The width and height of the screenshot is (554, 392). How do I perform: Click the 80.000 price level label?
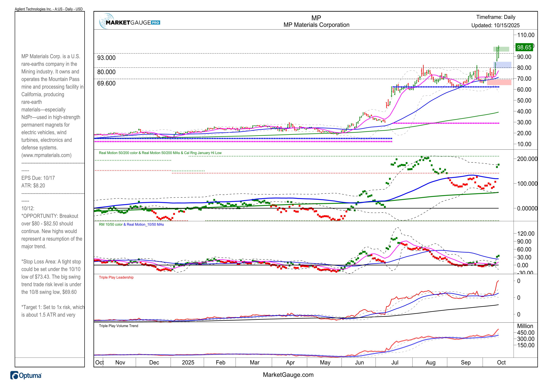click(106, 72)
